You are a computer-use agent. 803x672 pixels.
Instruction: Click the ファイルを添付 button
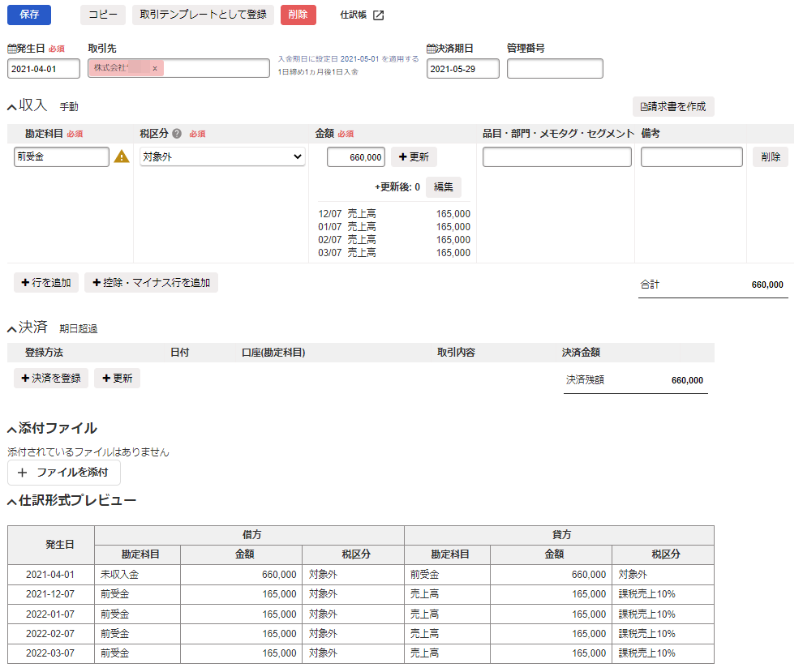click(x=64, y=473)
